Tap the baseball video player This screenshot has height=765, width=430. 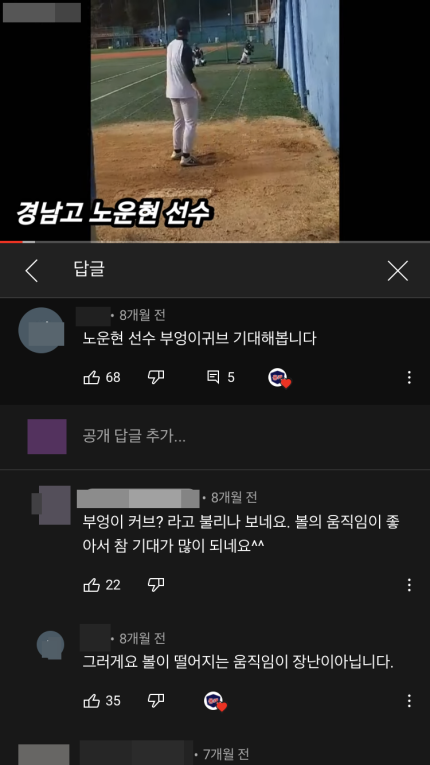pos(215,120)
